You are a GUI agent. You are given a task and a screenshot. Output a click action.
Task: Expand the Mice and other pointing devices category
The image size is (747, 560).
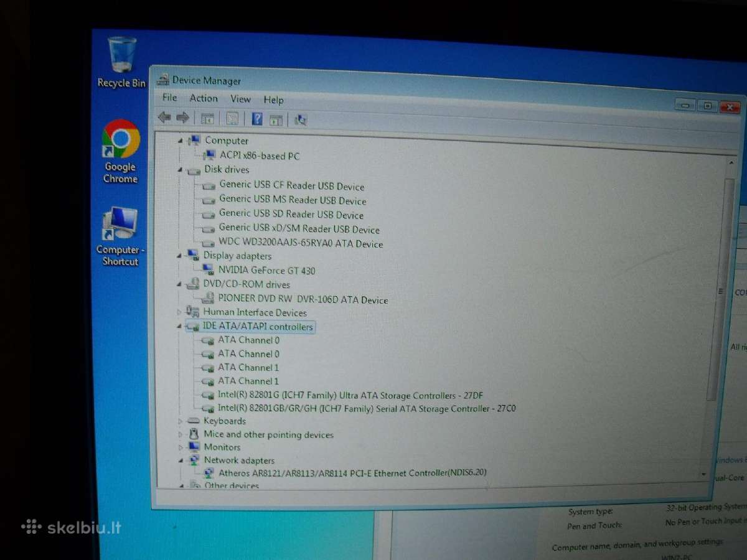(181, 434)
